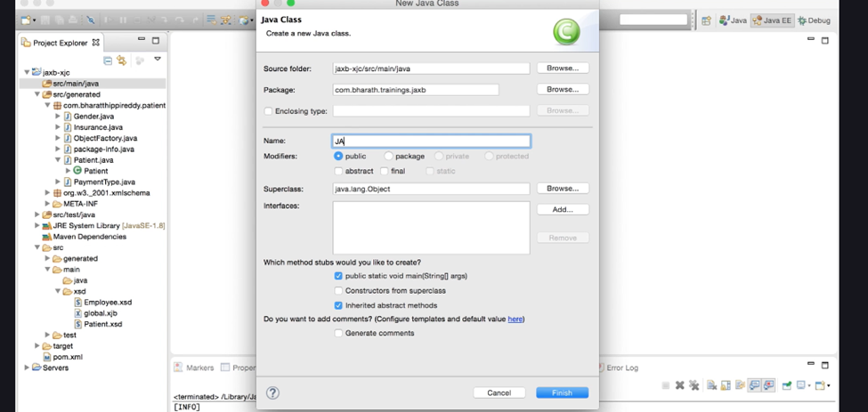Screen dimensions: 868x412
Task: Open Project Explorer view menu arrow
Action: tap(158, 60)
